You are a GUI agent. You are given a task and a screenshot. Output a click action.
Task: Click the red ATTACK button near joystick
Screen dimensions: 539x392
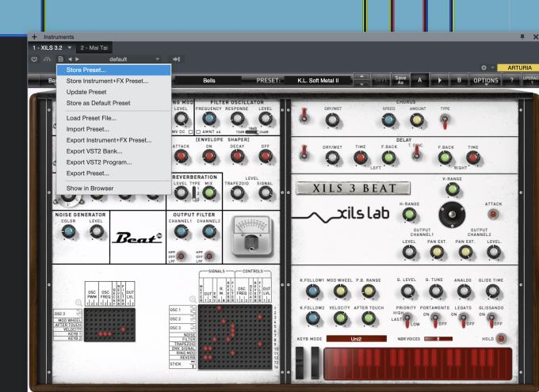tap(493, 215)
